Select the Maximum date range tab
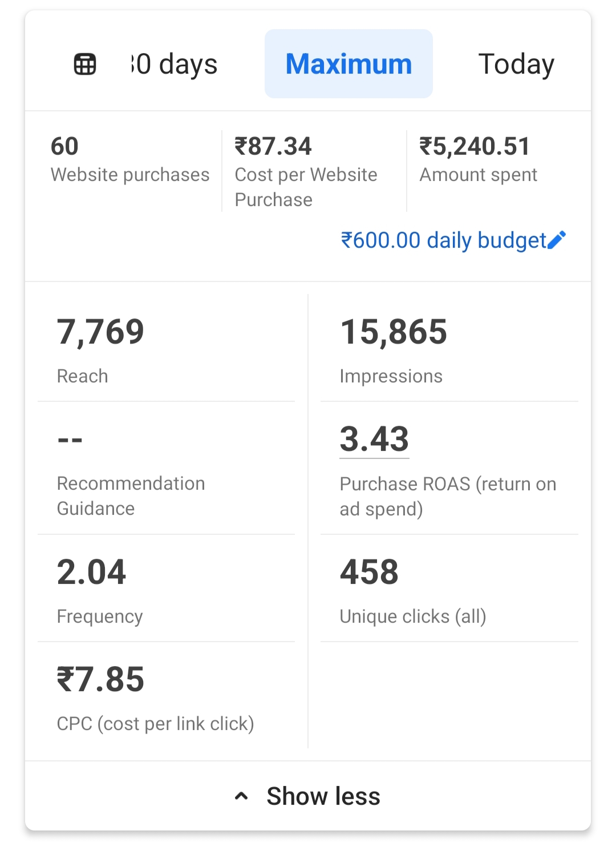616x847 pixels. (348, 64)
